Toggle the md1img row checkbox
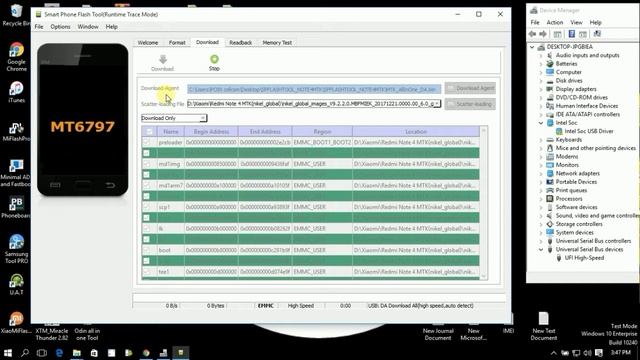 click(x=147, y=164)
